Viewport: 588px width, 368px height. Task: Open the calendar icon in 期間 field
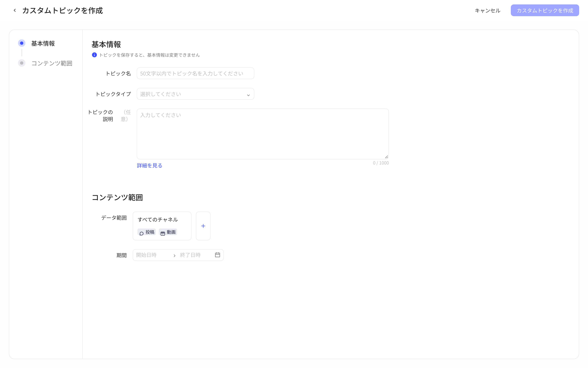(x=217, y=255)
